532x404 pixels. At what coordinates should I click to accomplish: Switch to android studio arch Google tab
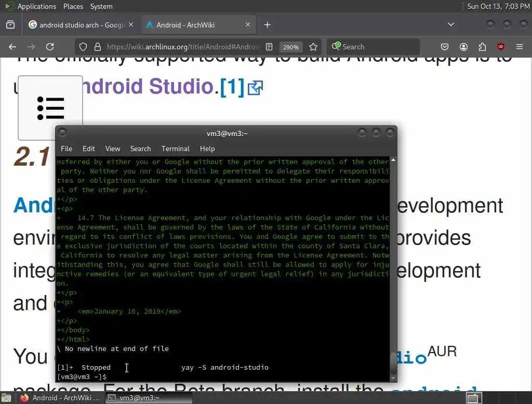coord(82,25)
